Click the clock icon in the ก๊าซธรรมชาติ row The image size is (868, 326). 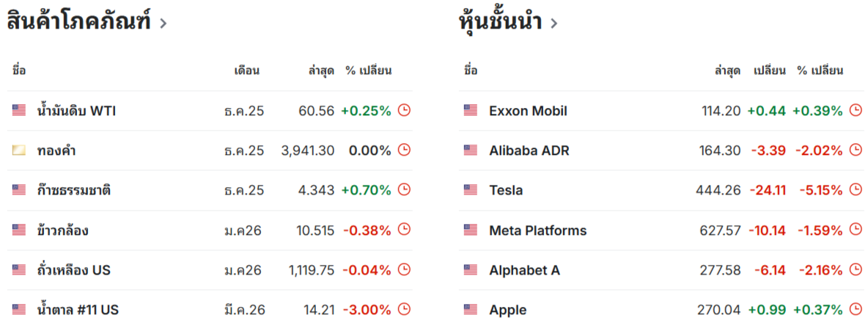[404, 190]
